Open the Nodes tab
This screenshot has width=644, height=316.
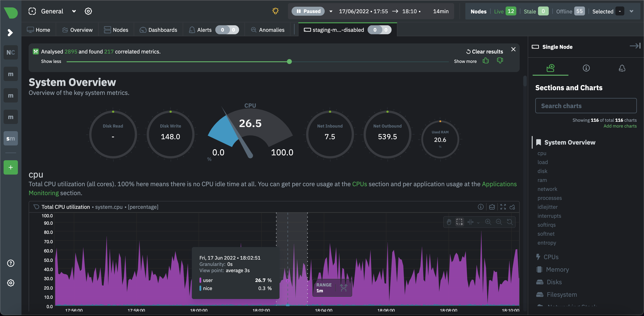coord(116,30)
